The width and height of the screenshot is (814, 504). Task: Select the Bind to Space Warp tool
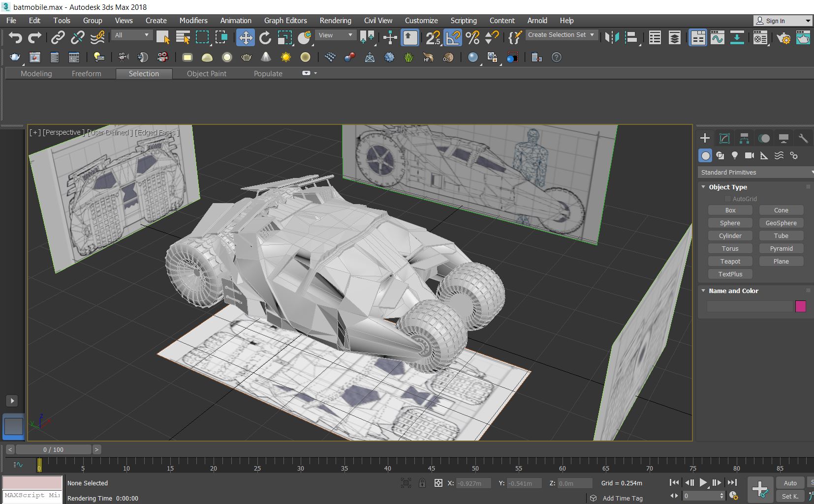(x=97, y=37)
